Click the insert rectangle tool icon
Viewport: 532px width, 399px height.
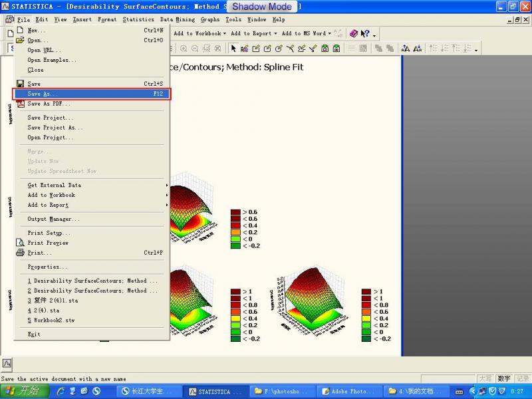pos(256,49)
